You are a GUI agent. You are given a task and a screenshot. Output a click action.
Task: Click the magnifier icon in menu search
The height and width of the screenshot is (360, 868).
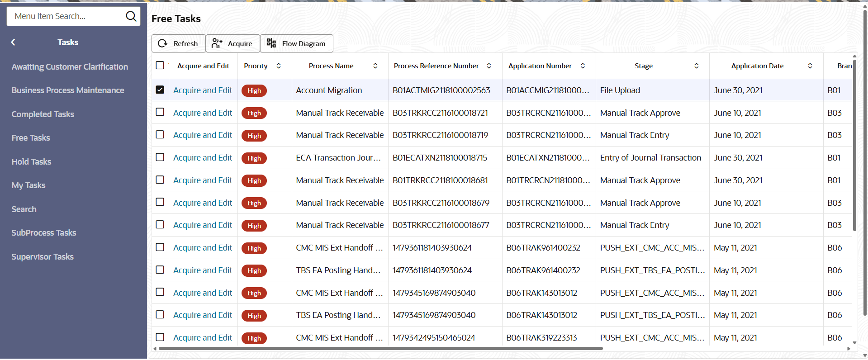pos(131,16)
